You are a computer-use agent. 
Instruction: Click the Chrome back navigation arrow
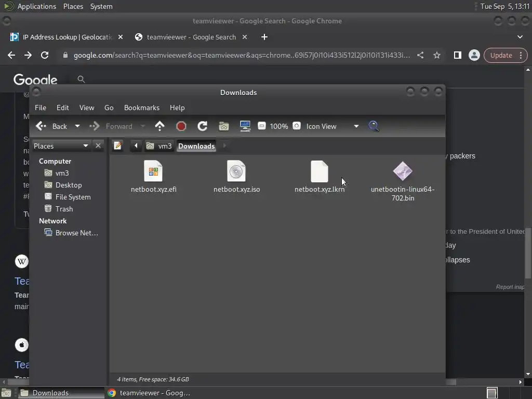point(11,55)
